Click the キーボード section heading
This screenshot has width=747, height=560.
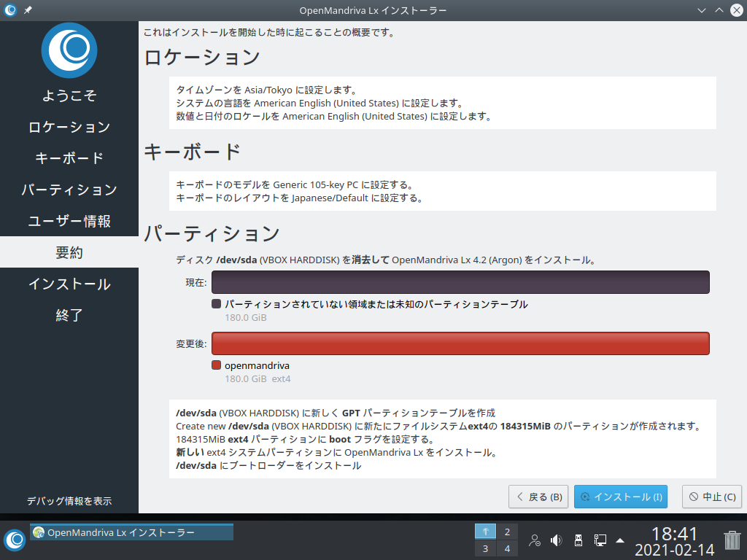(192, 152)
